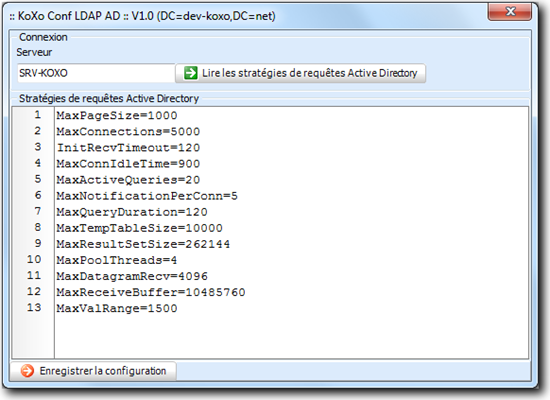
Task: Select the MaxPageSize=1000 line
Action: tap(117, 115)
